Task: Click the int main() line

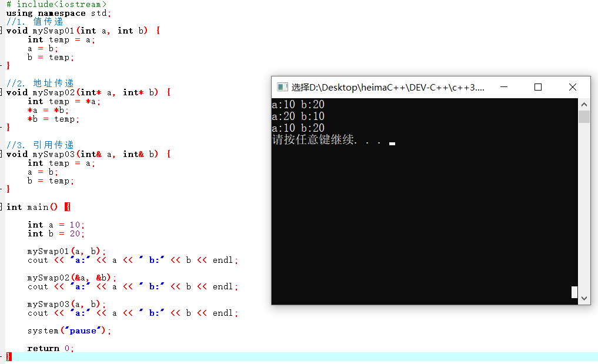Action: pos(38,207)
